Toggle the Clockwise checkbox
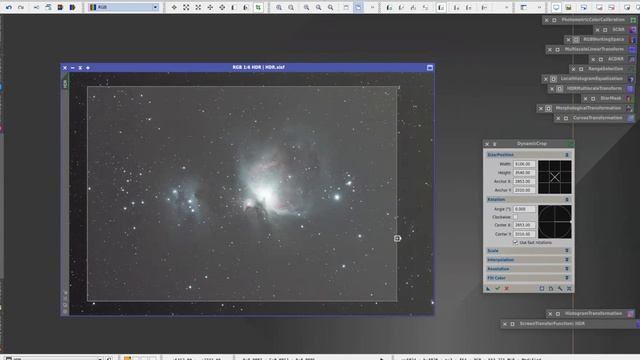The image size is (640, 360). (x=515, y=217)
